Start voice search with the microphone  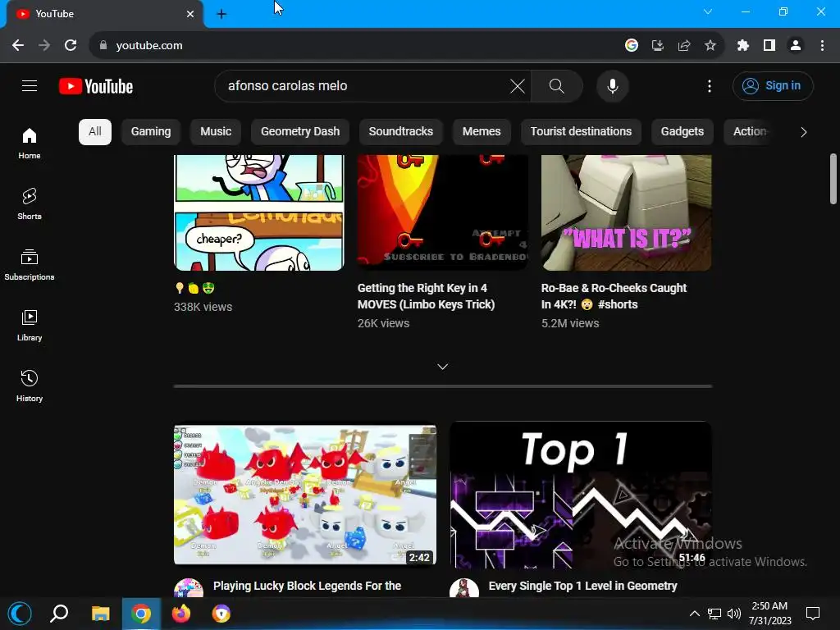612,85
